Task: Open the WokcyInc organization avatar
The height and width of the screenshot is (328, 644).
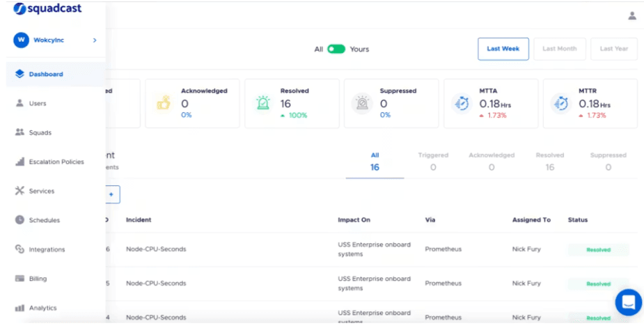Action: click(x=21, y=40)
